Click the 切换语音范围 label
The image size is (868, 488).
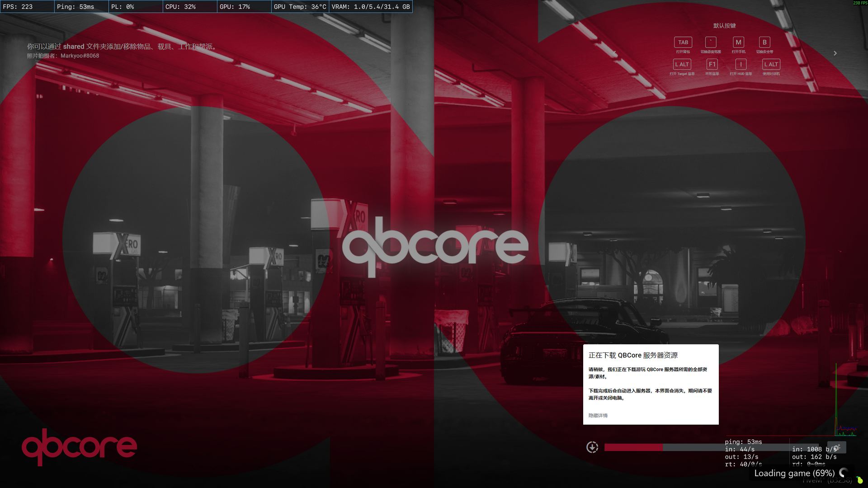(711, 52)
